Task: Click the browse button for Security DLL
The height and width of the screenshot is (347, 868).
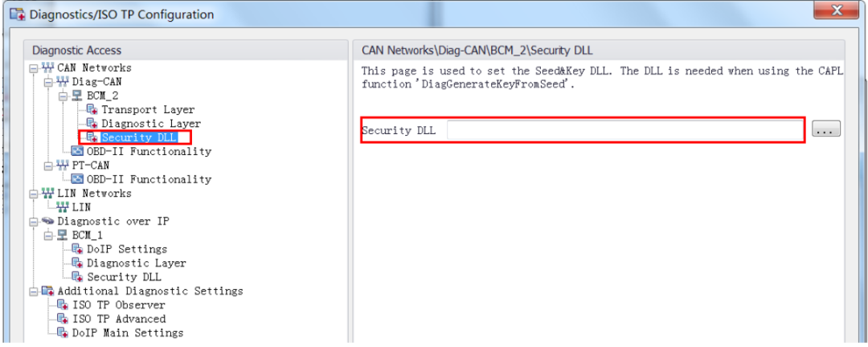Action: (826, 129)
